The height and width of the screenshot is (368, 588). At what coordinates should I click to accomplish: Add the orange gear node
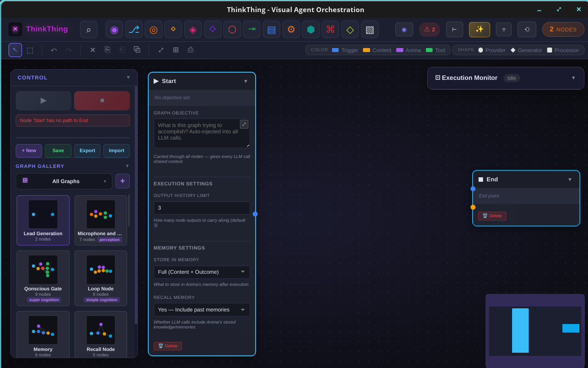coord(291,30)
